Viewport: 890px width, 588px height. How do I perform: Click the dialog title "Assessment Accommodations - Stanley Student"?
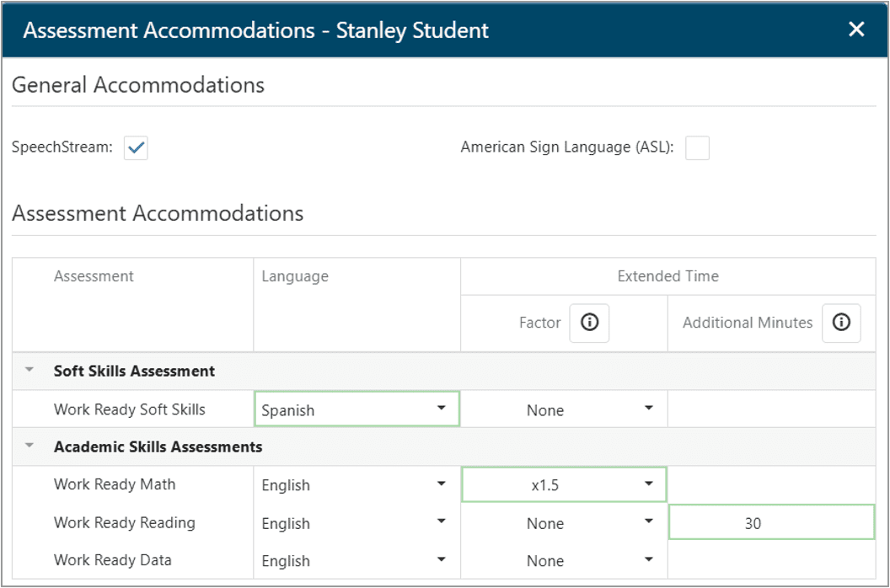click(x=255, y=30)
